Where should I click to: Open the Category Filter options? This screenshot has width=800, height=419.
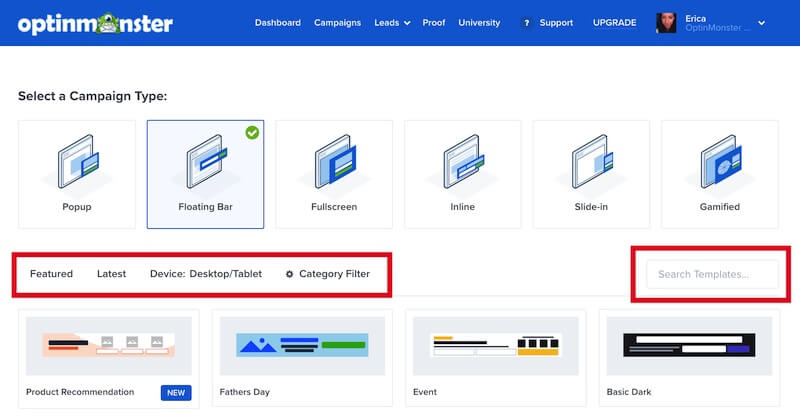coord(328,274)
